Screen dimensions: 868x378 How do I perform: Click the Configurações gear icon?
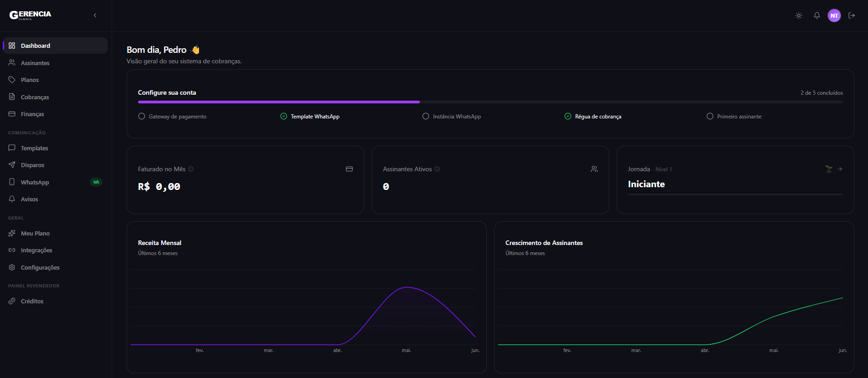[x=12, y=267]
